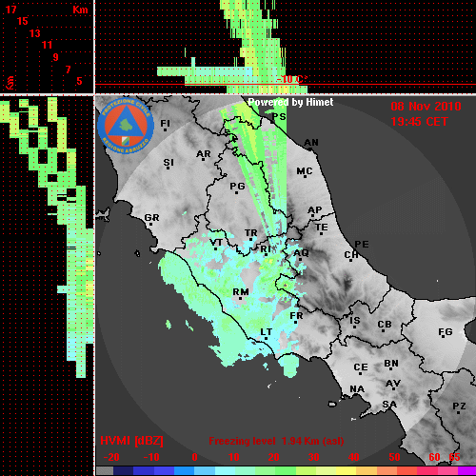Click the CE city label on map

tap(361, 367)
